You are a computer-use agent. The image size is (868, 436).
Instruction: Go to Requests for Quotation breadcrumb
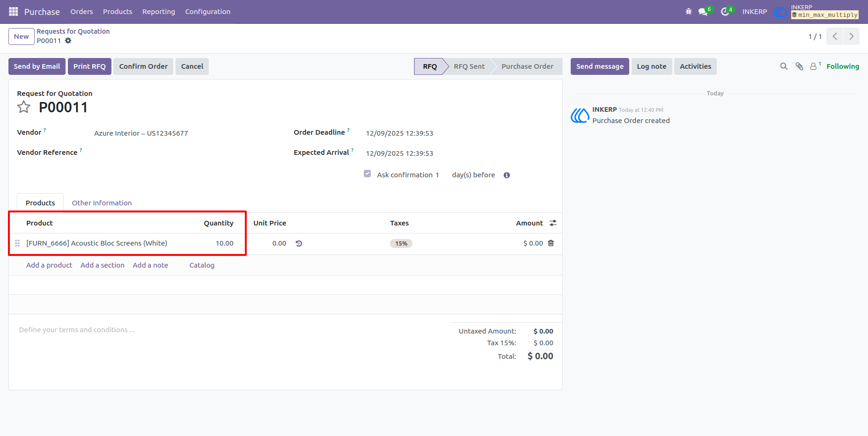(x=73, y=31)
